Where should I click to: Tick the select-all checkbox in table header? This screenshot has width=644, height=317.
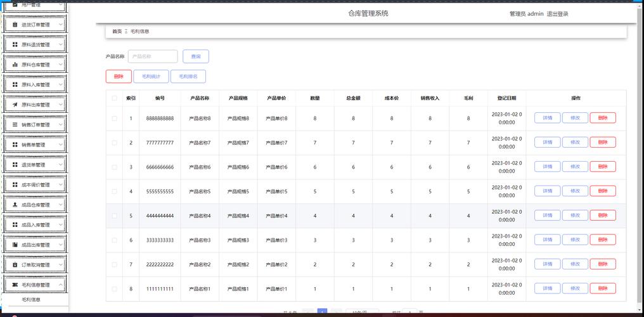(114, 98)
